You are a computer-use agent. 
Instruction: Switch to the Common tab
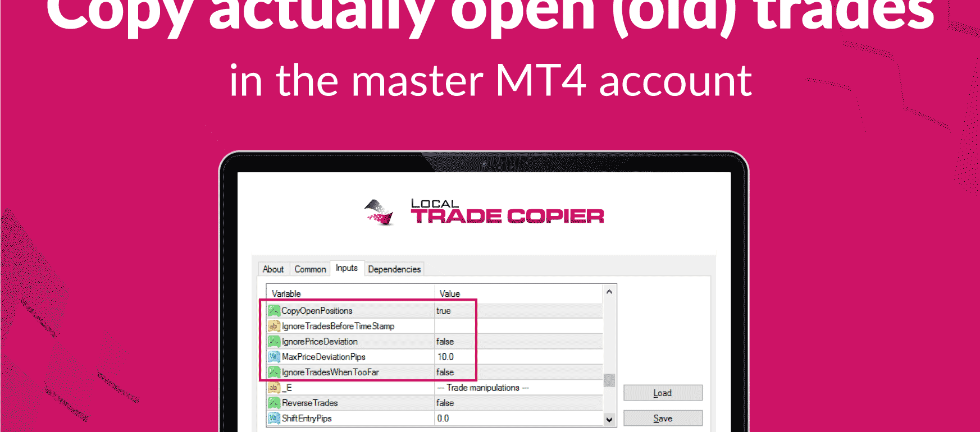[310, 269]
